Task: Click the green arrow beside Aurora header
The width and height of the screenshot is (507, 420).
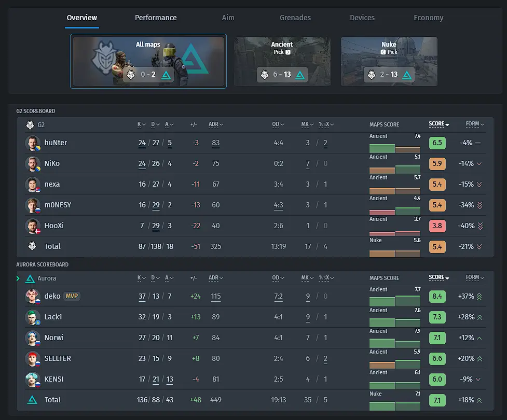Action: [x=18, y=278]
